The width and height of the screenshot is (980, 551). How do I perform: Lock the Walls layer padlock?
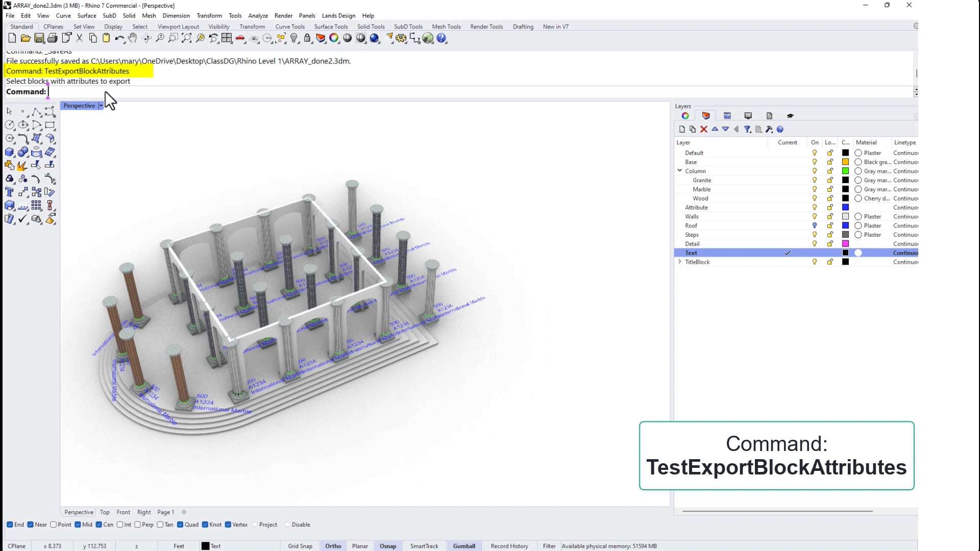[830, 216]
